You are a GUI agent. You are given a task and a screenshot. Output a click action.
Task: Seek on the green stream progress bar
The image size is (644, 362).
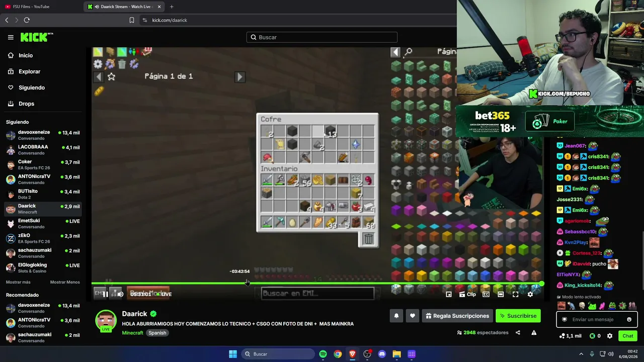tap(317, 284)
